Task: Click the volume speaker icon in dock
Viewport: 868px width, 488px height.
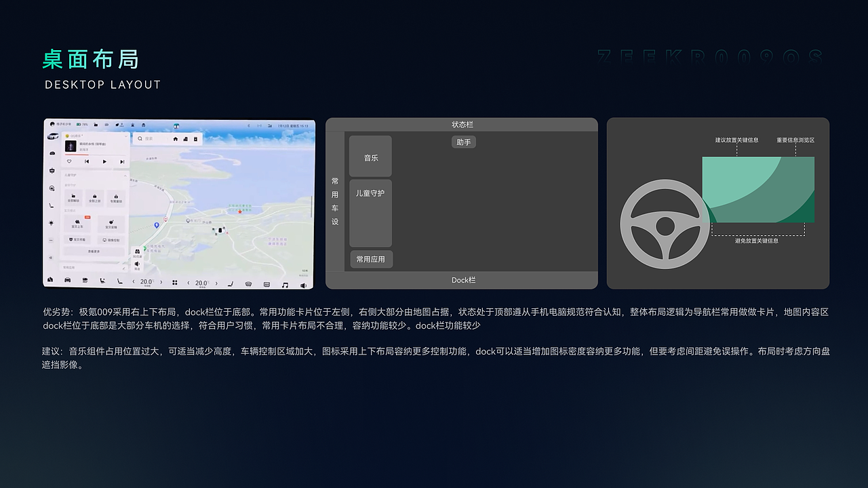Action: (x=303, y=285)
